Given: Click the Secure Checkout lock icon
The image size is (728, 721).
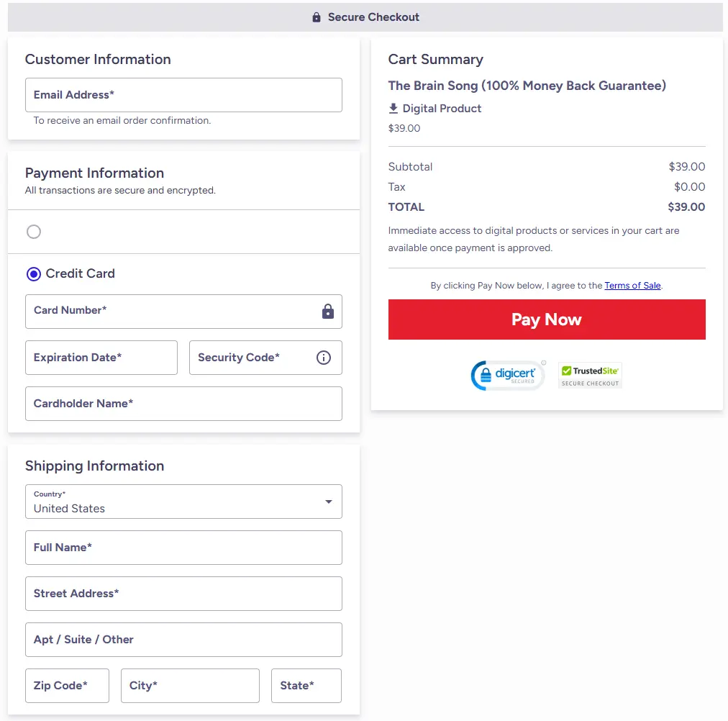Looking at the screenshot, I should pyautogui.click(x=317, y=17).
